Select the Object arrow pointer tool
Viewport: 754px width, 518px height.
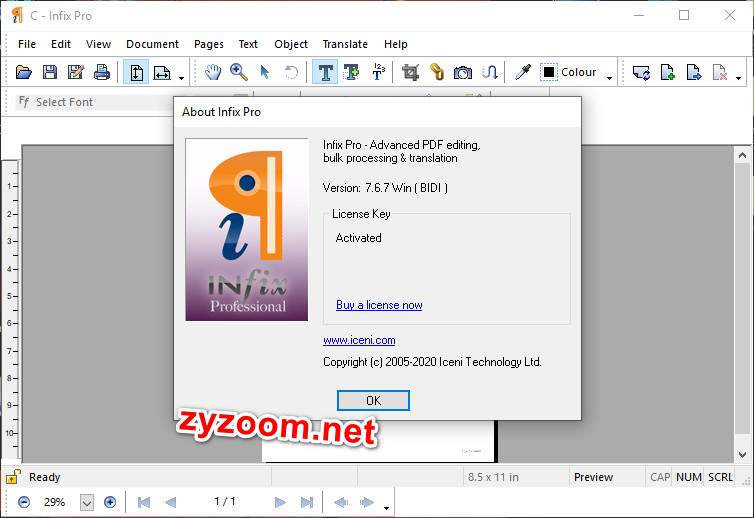[x=264, y=72]
